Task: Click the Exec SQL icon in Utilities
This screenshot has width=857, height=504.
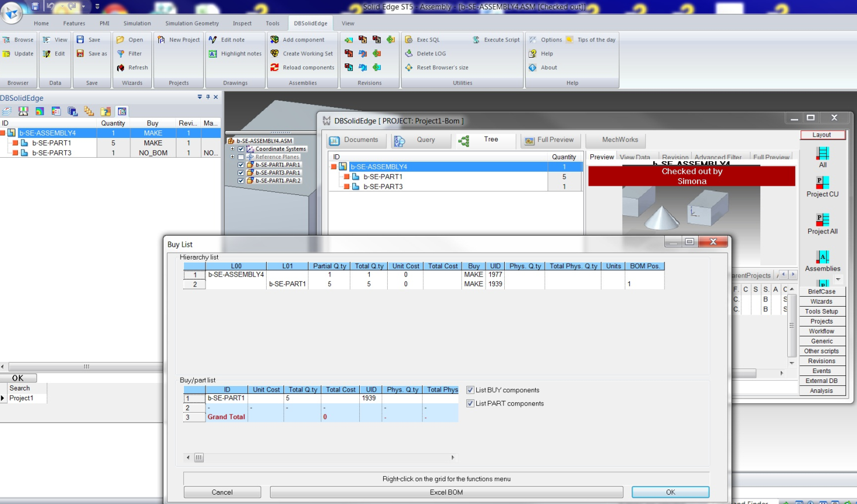Action: [409, 40]
